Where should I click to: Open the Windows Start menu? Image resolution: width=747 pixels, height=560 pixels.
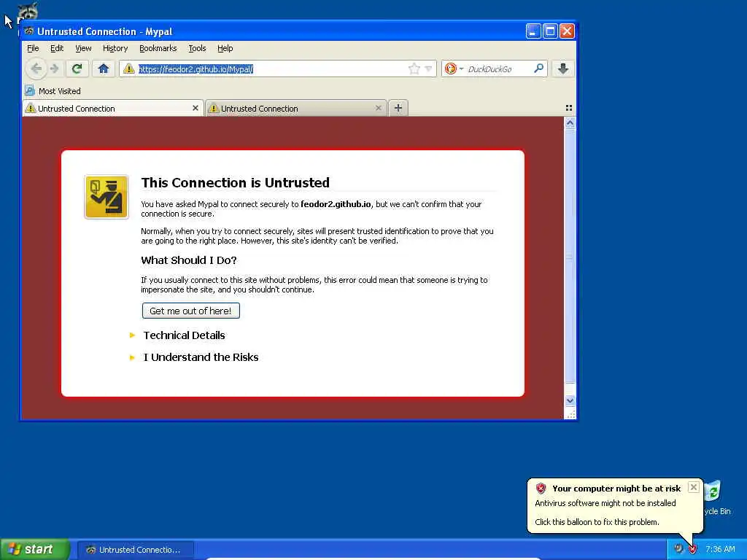click(x=35, y=549)
